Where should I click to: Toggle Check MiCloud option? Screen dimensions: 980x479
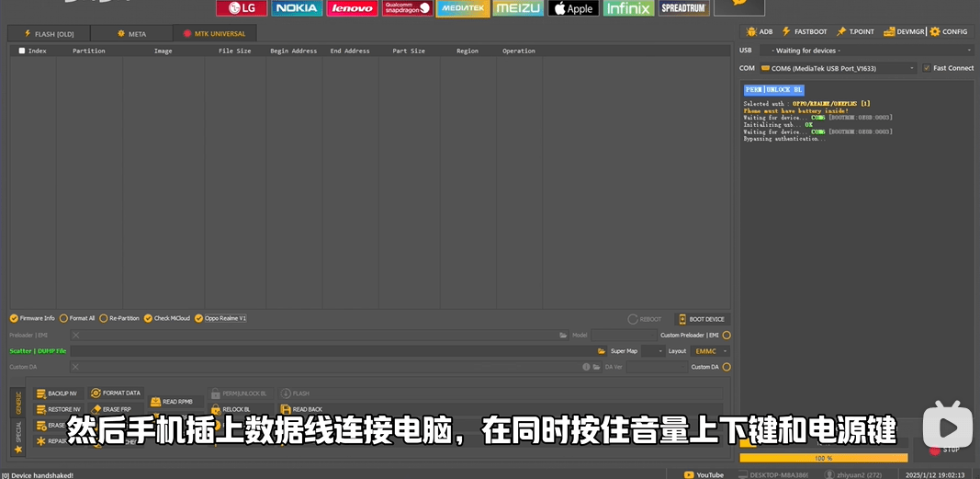(167, 318)
